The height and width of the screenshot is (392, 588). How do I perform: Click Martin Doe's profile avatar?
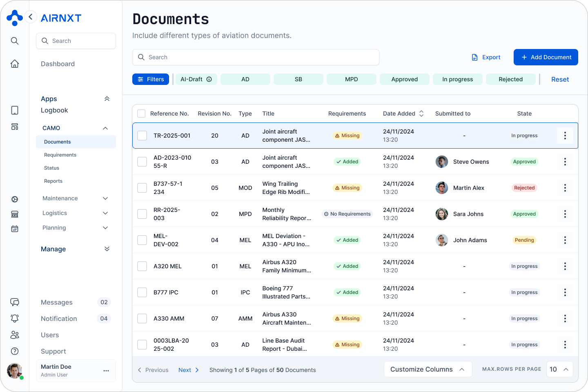pos(15,371)
